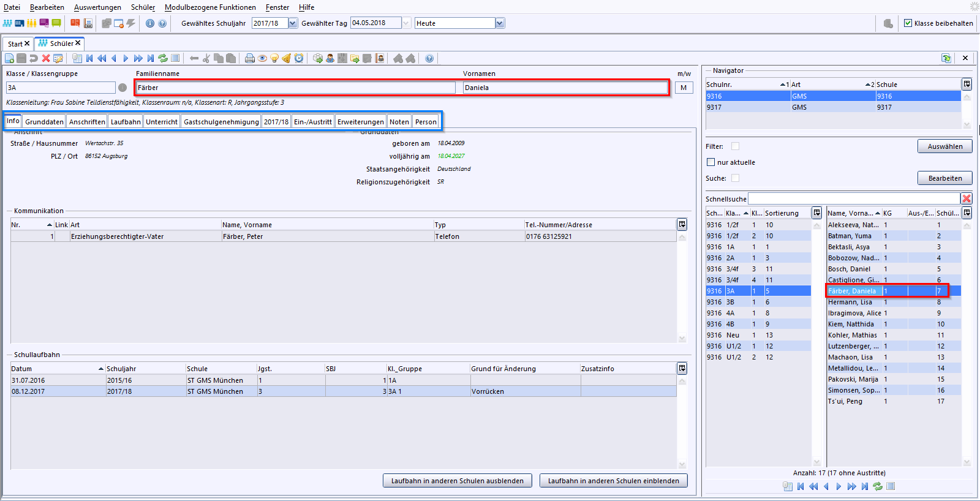
Task: Click the Schnellsuche input field
Action: click(x=854, y=198)
